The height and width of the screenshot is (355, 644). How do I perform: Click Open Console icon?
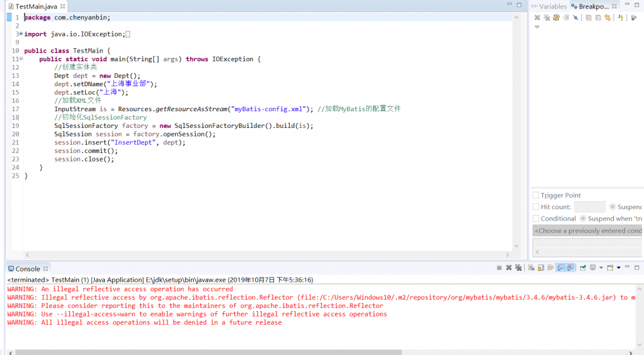pos(611,268)
